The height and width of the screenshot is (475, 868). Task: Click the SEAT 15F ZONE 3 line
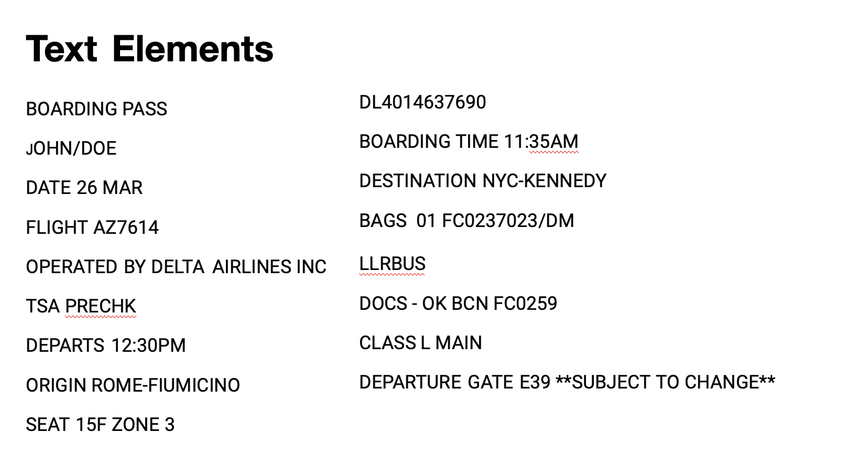tap(100, 425)
